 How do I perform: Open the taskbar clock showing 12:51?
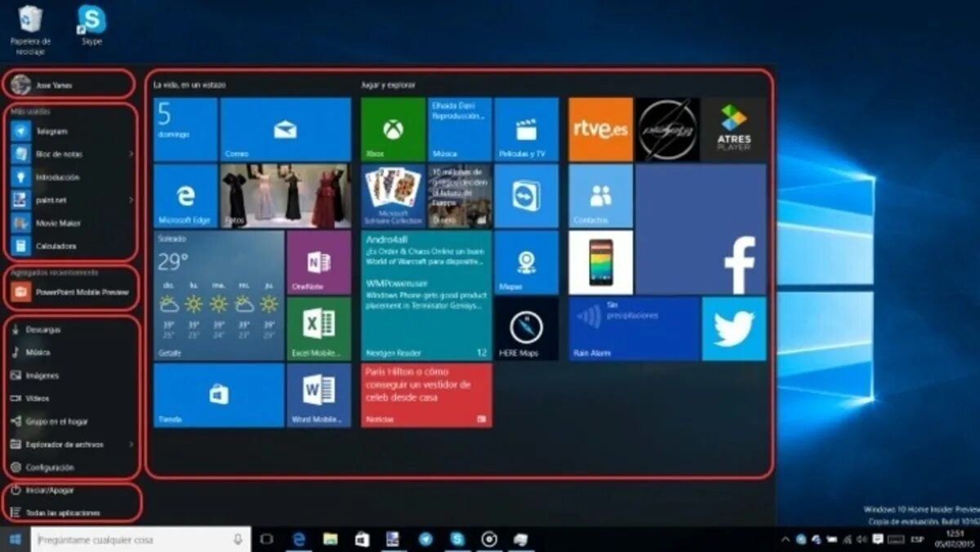[x=953, y=539]
